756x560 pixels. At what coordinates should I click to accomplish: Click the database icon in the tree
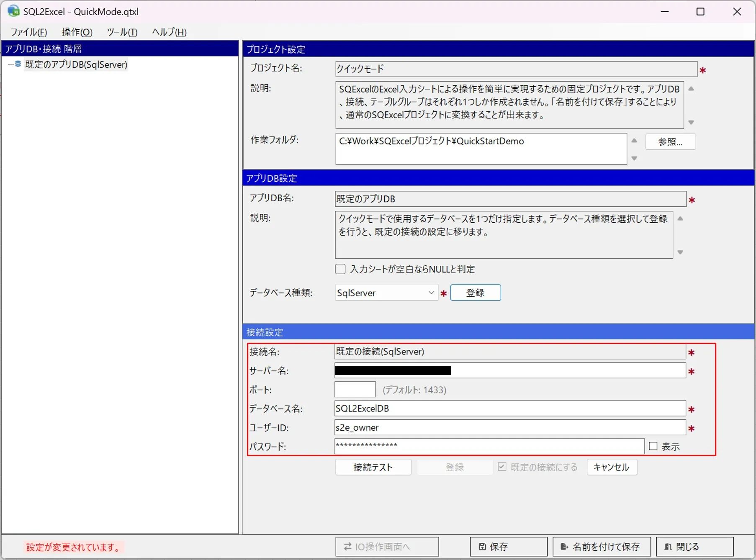[x=18, y=64]
